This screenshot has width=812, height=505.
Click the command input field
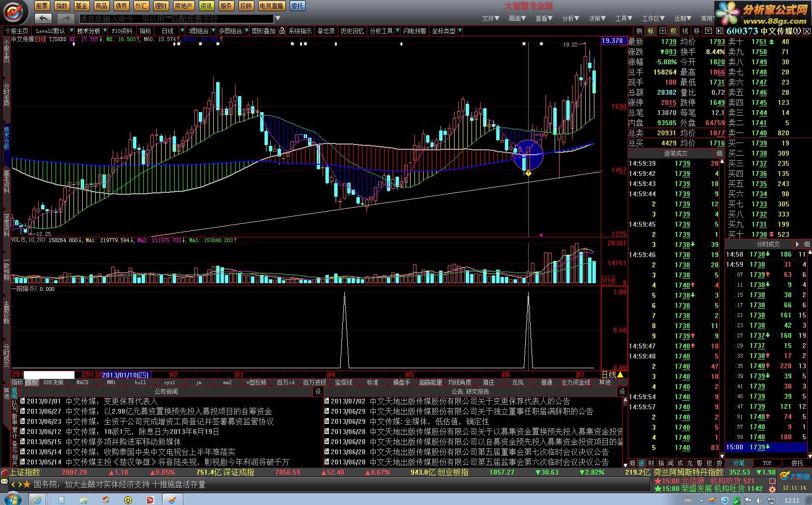[x=177, y=18]
